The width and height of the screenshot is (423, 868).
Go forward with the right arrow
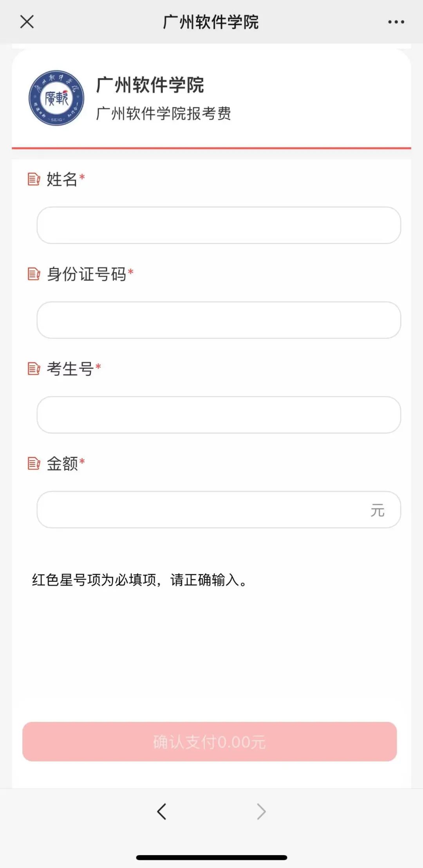pyautogui.click(x=261, y=811)
